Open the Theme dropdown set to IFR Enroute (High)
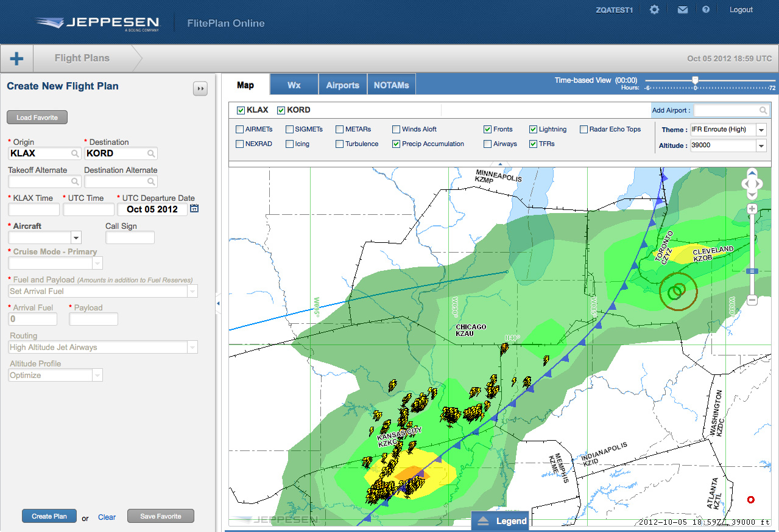 [761, 130]
